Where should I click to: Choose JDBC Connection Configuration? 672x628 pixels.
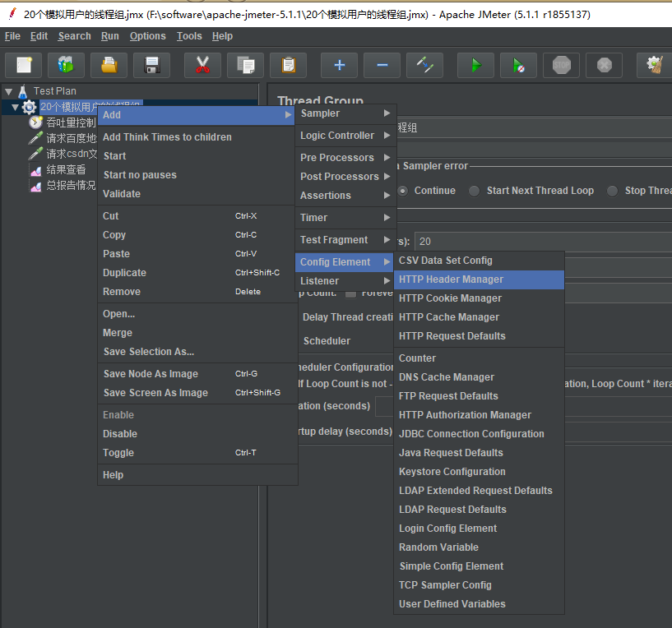point(479,434)
